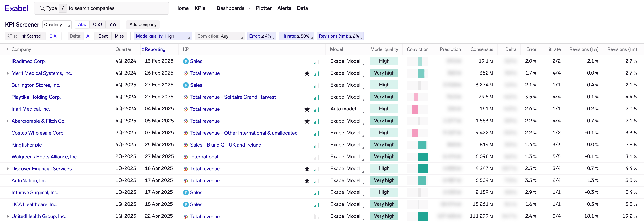Open the Alerts page

(284, 8)
